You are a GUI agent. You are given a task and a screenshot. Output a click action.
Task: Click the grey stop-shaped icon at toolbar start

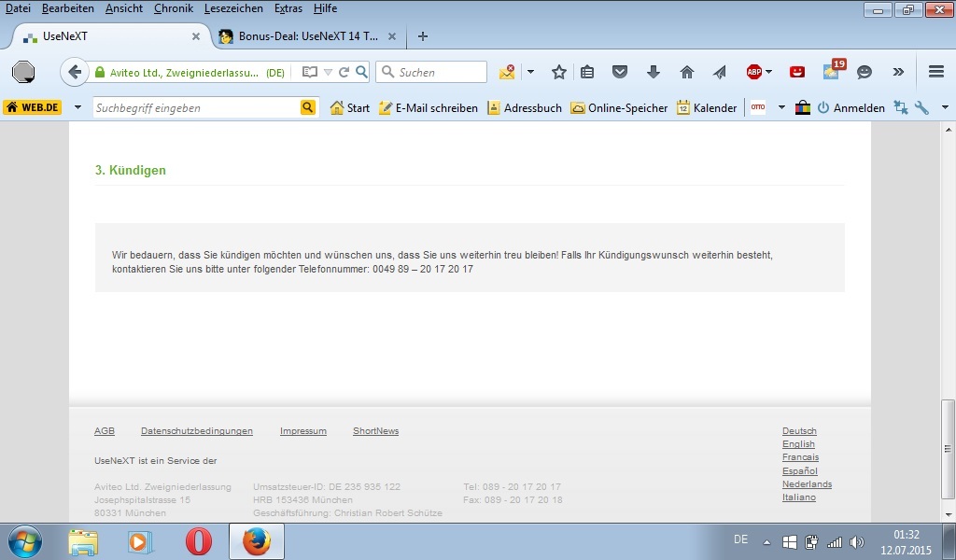coord(23,72)
